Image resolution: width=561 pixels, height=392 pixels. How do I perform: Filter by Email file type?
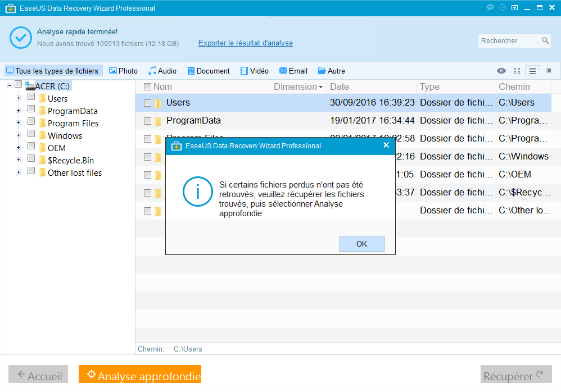point(293,71)
